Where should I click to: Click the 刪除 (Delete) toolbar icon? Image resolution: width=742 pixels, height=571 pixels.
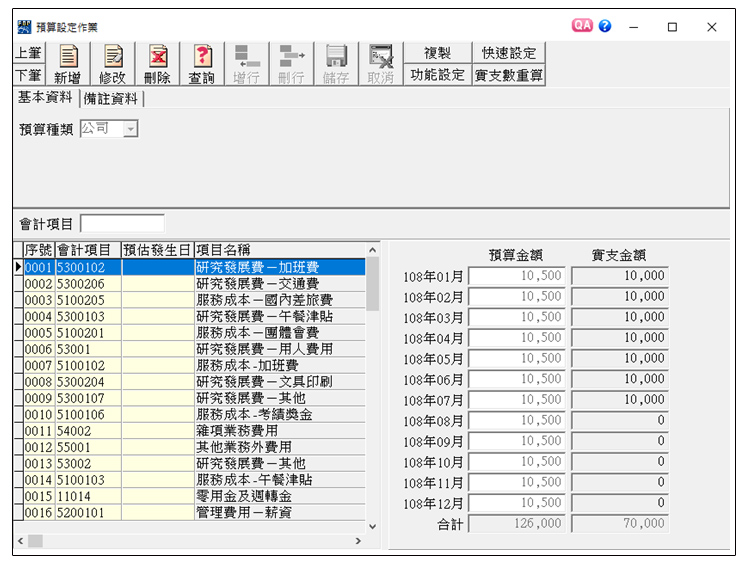tap(157, 64)
